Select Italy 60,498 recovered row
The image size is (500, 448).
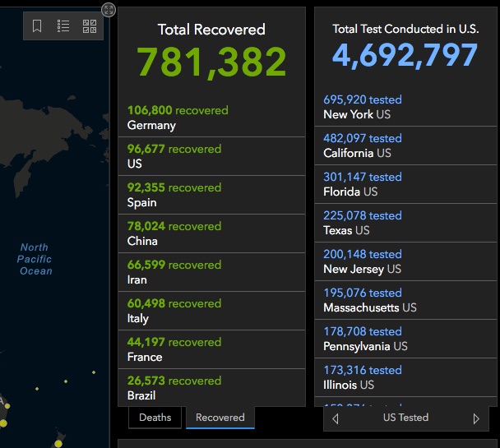[x=211, y=311]
